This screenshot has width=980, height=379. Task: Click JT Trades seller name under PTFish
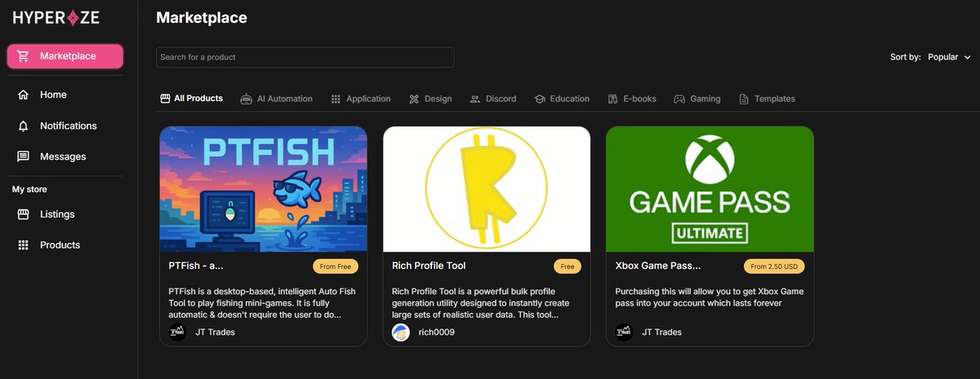click(216, 332)
